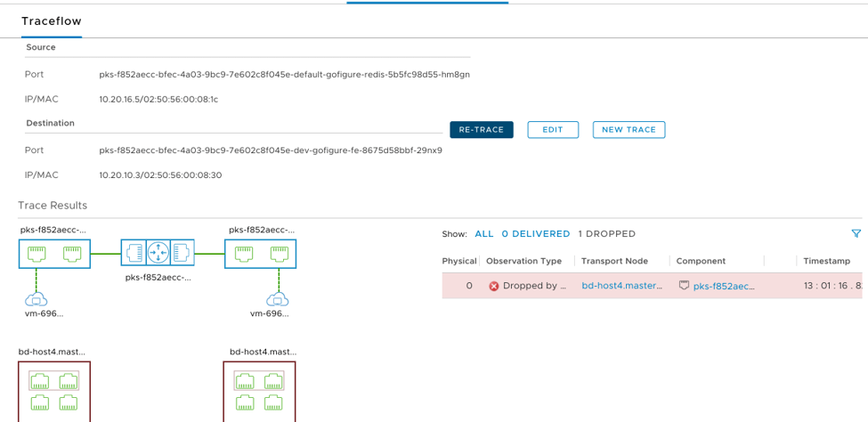The height and width of the screenshot is (422, 868).
Task: Open the bd-host4.master transport node link
Action: [622, 287]
